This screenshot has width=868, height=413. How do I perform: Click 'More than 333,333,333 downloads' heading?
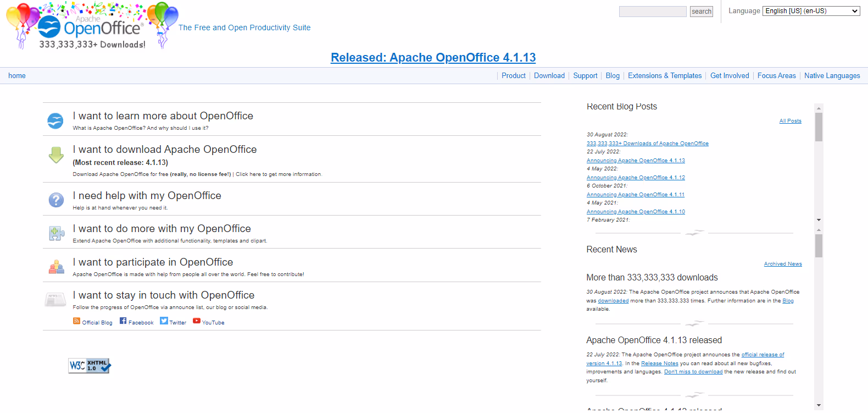(652, 278)
